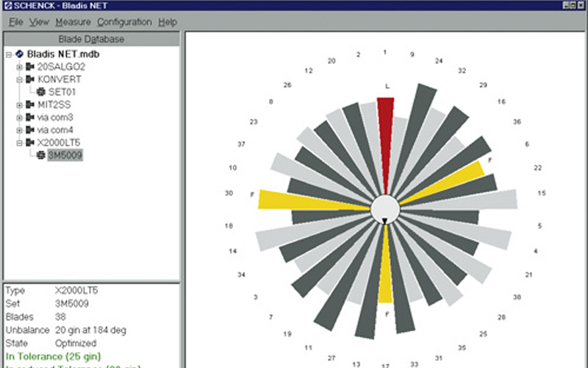Open the Configuration menu
Viewport: 588px width, 368px height.
tap(124, 22)
